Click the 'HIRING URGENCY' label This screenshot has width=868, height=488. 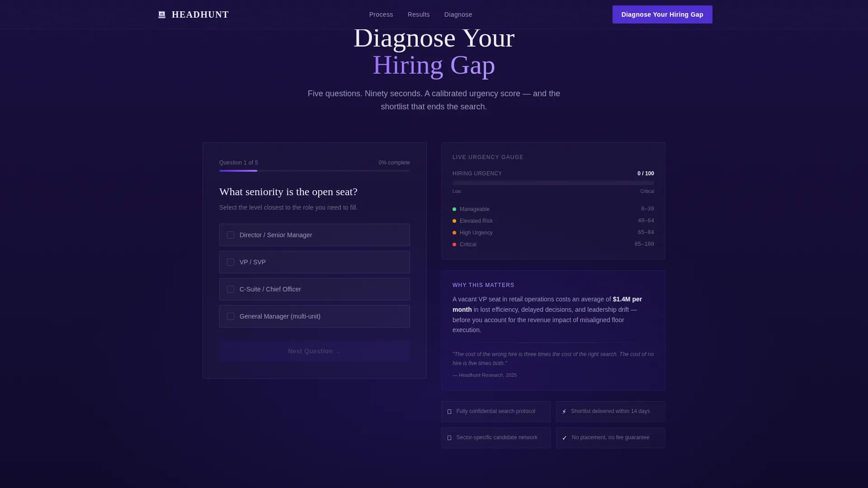pyautogui.click(x=477, y=174)
